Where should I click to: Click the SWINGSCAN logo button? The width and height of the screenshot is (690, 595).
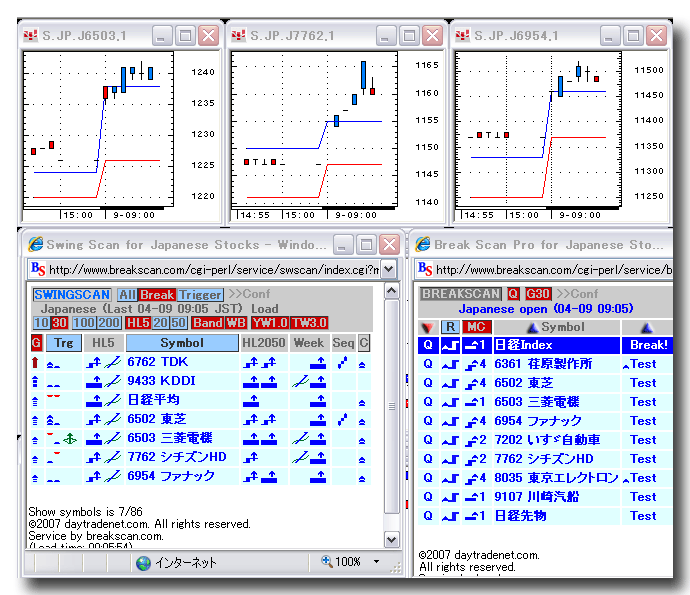[72, 294]
